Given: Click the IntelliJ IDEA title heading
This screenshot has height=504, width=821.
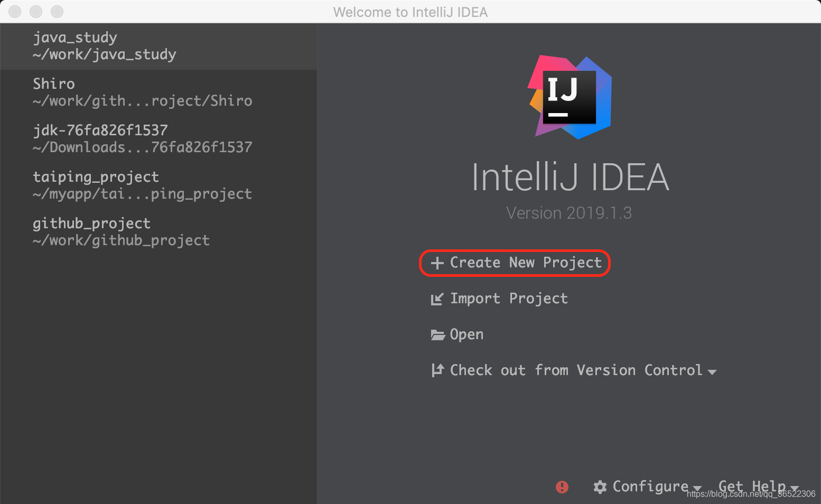Looking at the screenshot, I should click(x=570, y=177).
